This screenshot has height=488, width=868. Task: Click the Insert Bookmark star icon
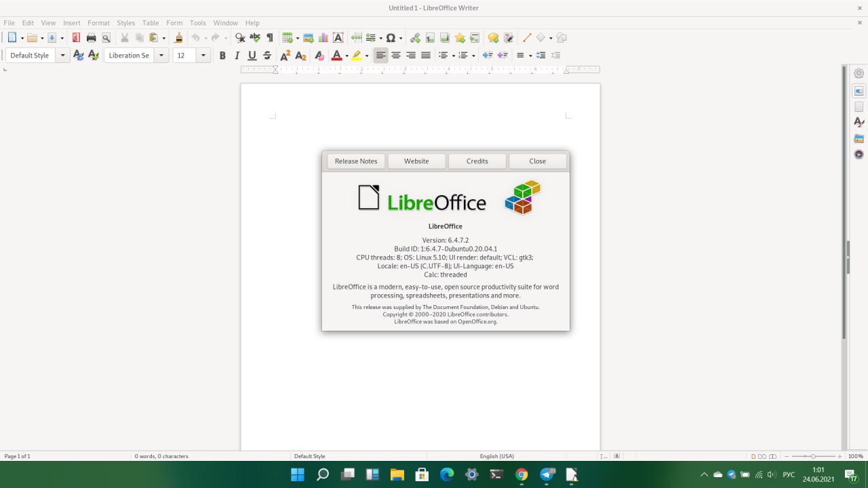click(460, 38)
